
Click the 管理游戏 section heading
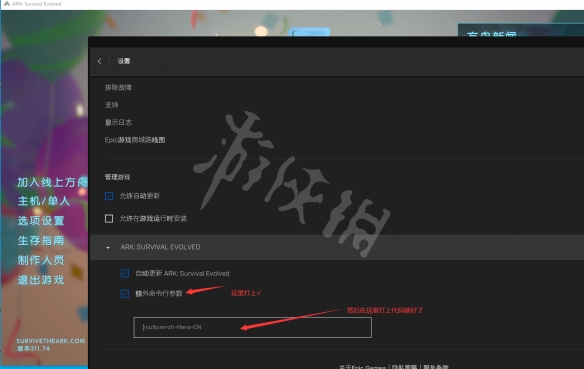click(117, 177)
